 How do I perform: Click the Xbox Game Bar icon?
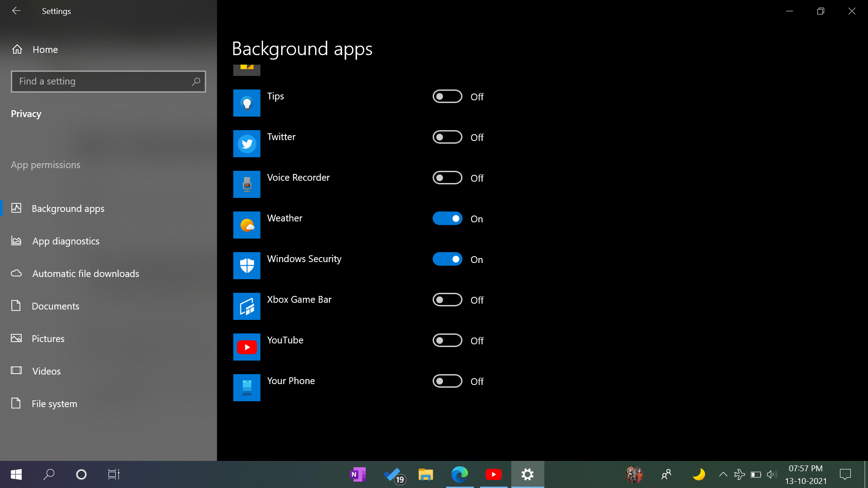(x=246, y=306)
